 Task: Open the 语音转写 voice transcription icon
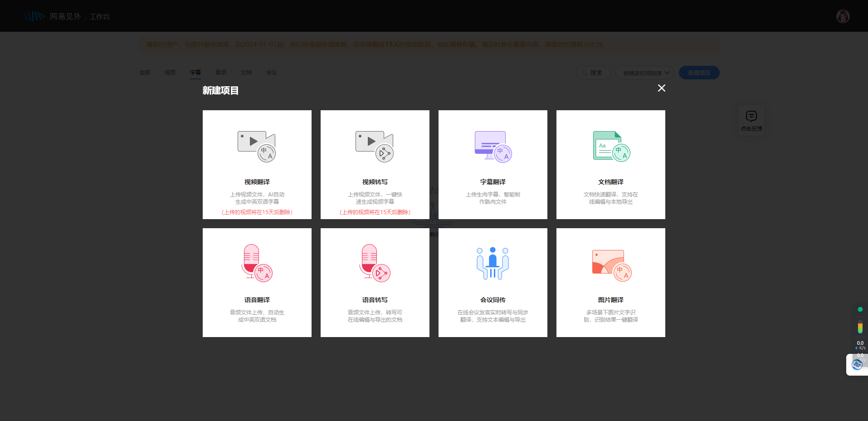pyautogui.click(x=375, y=263)
